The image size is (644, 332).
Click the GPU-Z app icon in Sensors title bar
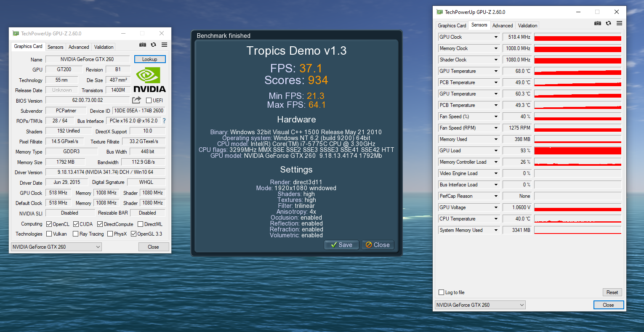tap(440, 12)
